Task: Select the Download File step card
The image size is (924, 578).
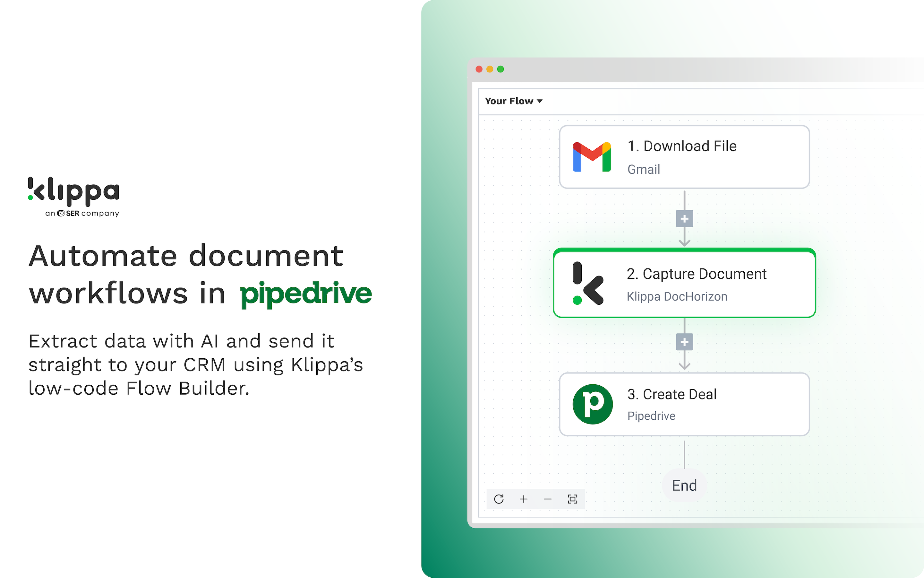Action: click(684, 157)
